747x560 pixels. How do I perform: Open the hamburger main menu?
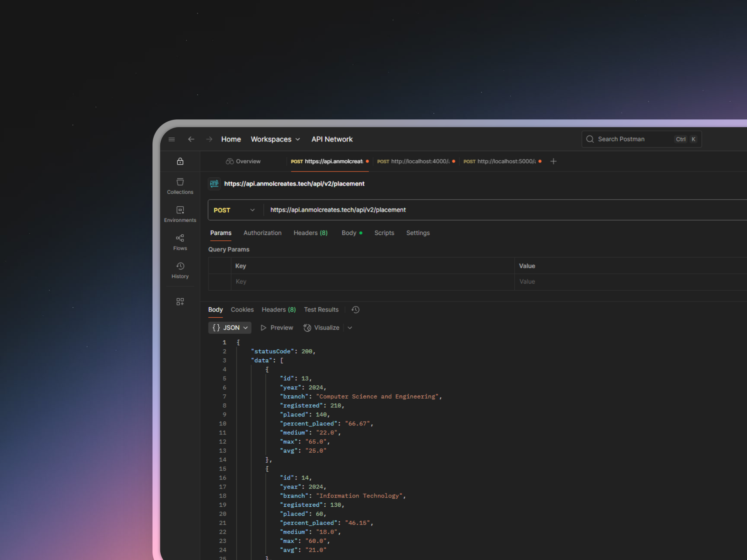pyautogui.click(x=172, y=139)
